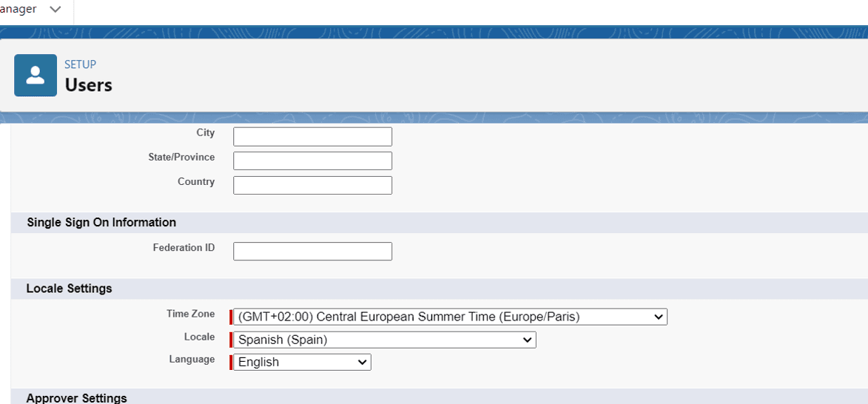The width and height of the screenshot is (868, 404).
Task: Click the Time Zone field label
Action: tap(190, 314)
